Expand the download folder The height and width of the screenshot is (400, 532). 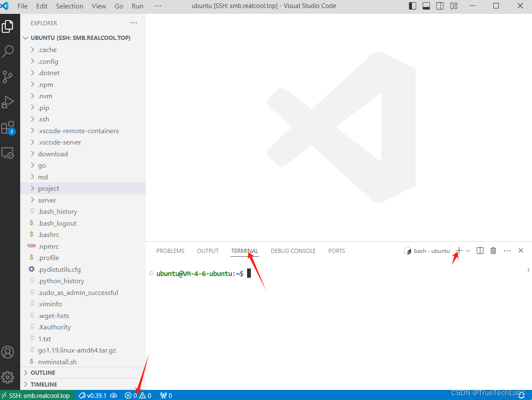83,154
